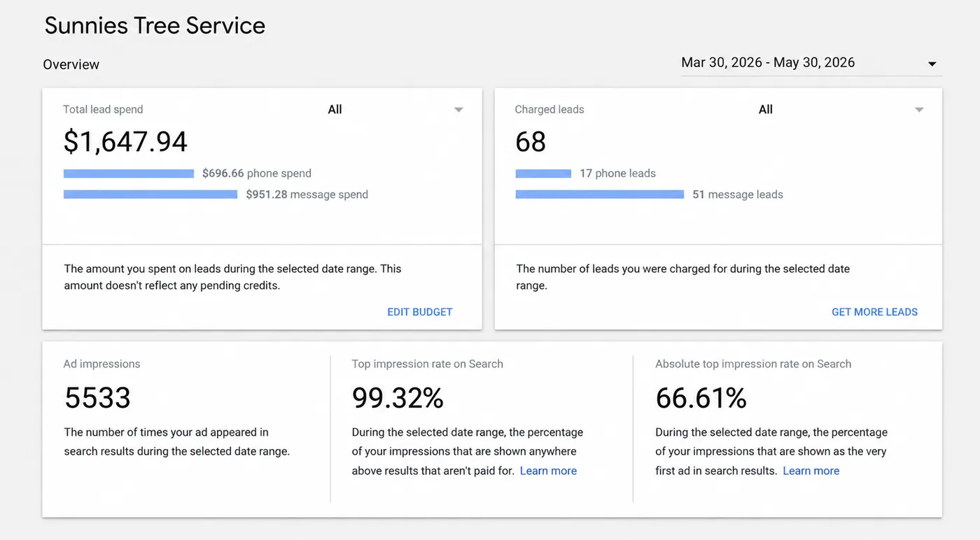Screen dimensions: 980x540
Task: Select the $1,647.94 total spend value
Action: click(x=125, y=142)
